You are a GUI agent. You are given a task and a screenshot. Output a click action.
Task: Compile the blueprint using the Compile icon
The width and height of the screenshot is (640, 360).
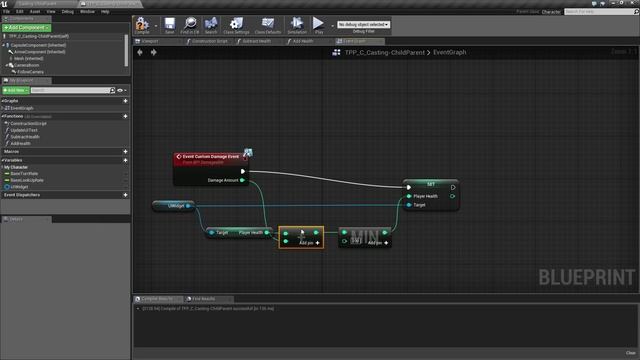142,25
